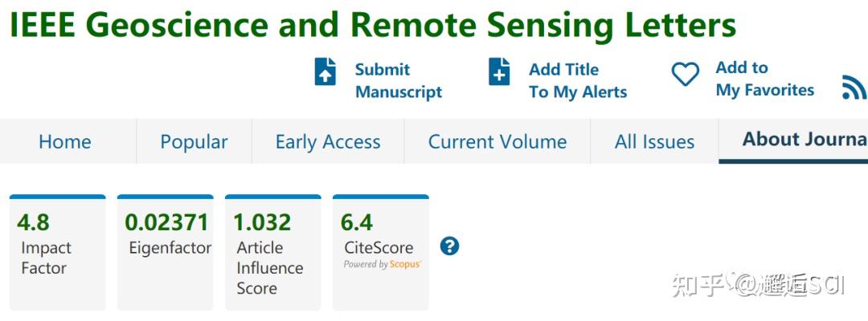Image resolution: width=868 pixels, height=321 pixels.
Task: Open the Home tab
Action: 65,142
